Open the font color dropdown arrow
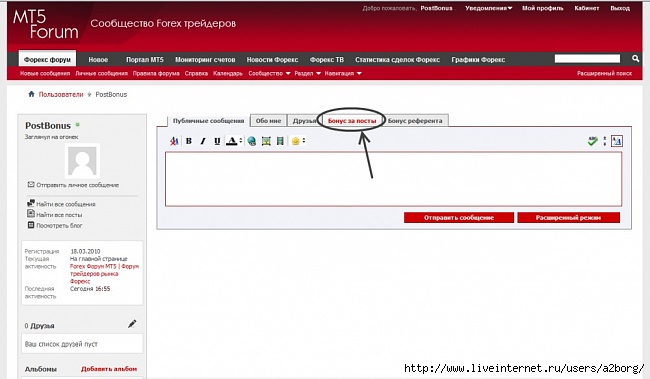Image resolution: width=650 pixels, height=379 pixels. pos(240,141)
